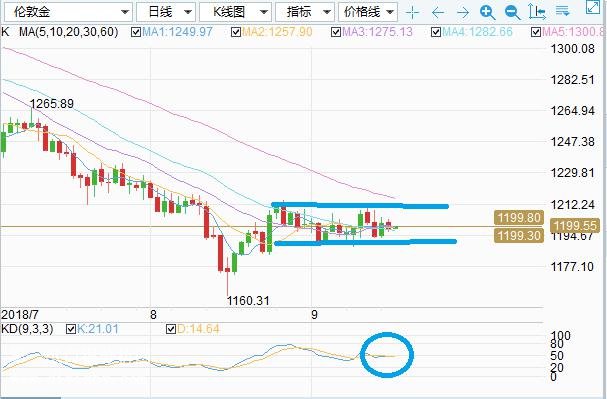Screen dimensions: 607x399
Task: Open the 日线 period dropdown
Action: 166,12
